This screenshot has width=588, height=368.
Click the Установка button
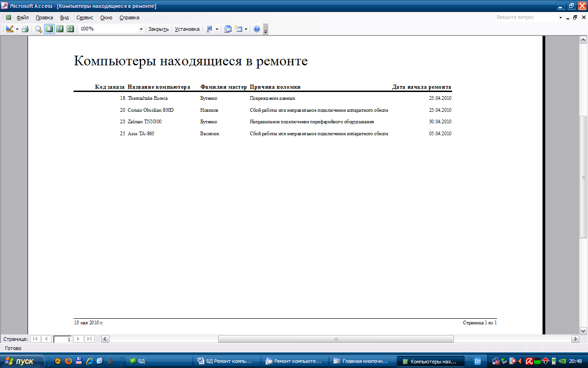187,29
